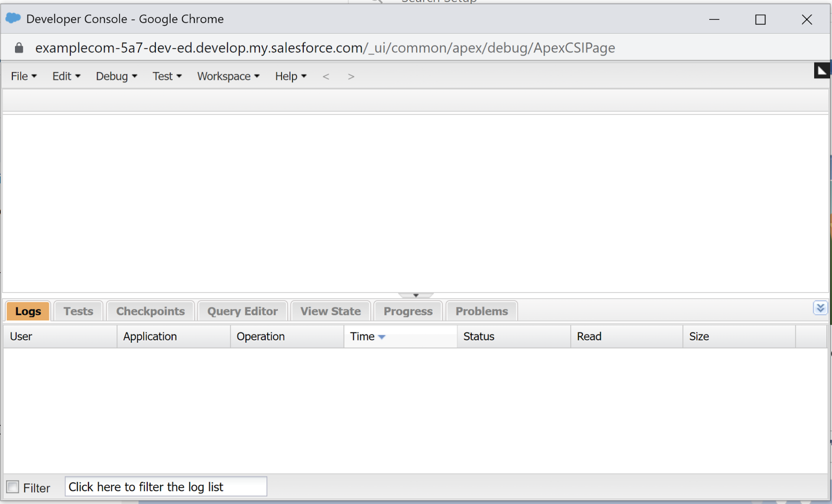Sort logs by Operation column
The width and height of the screenshot is (832, 504).
pyautogui.click(x=287, y=337)
